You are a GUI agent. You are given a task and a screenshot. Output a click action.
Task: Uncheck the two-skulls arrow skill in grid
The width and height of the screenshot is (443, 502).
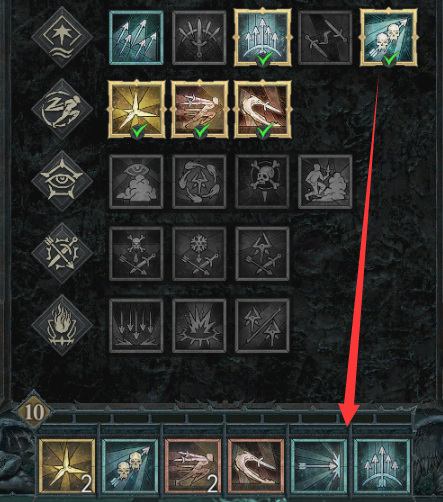point(388,37)
